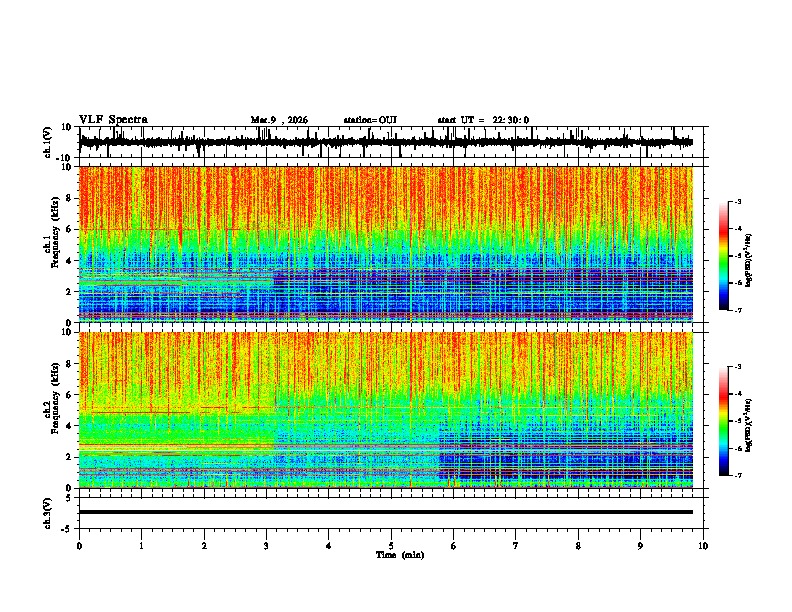Viewport: 792px width, 612px height.
Task: Click the "Mar.9 , 2026" date text
Action: pos(279,120)
